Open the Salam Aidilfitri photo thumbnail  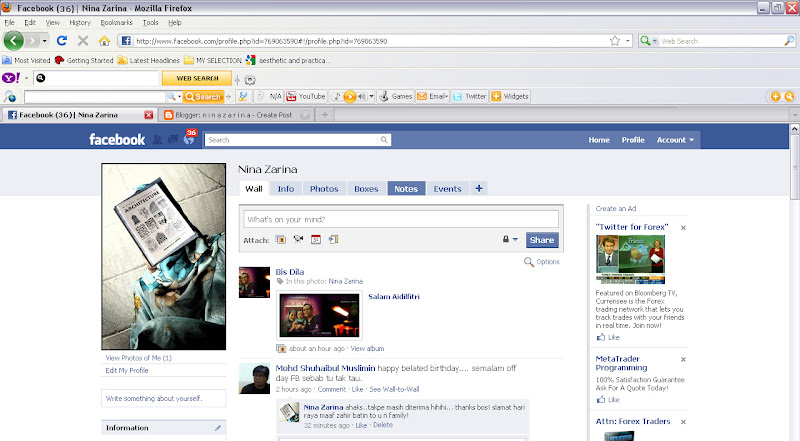[x=319, y=315]
